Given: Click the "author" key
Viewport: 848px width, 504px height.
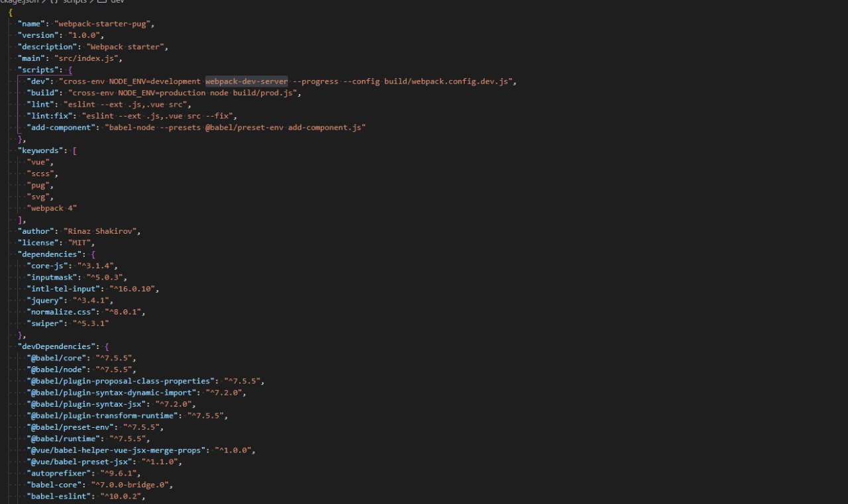Looking at the screenshot, I should click(36, 231).
